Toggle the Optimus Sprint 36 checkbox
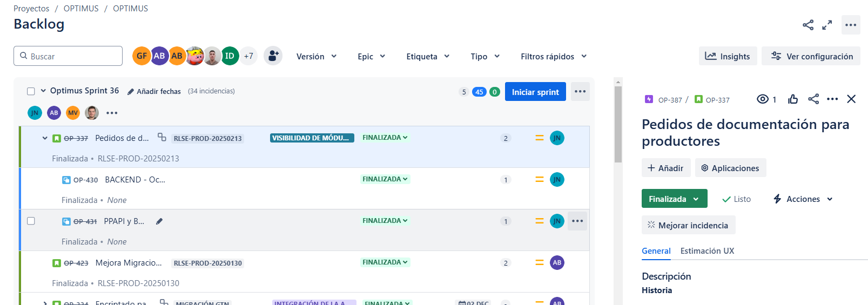 pyautogui.click(x=31, y=91)
